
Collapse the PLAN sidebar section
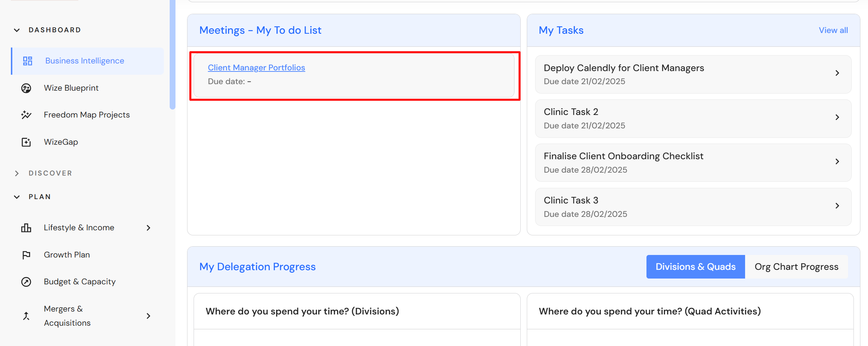click(17, 197)
